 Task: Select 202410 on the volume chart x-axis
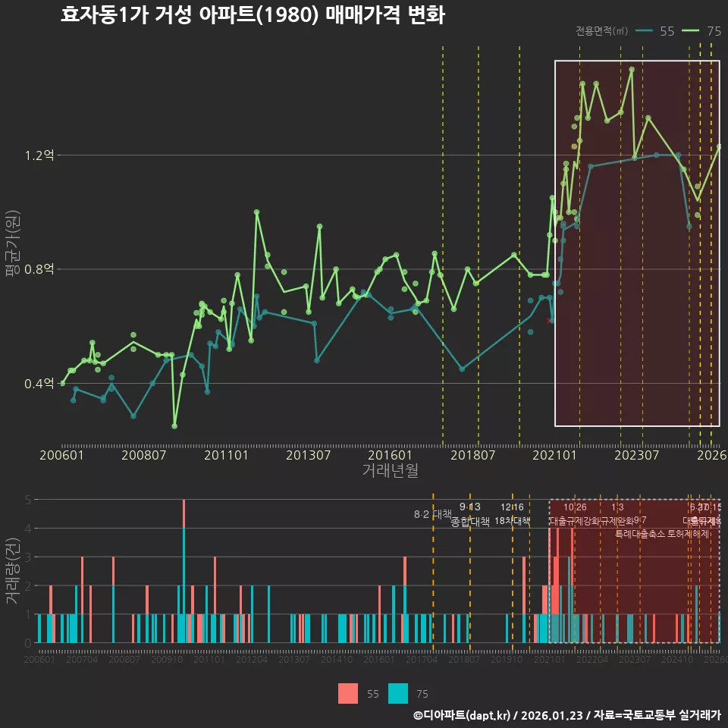coord(677,659)
